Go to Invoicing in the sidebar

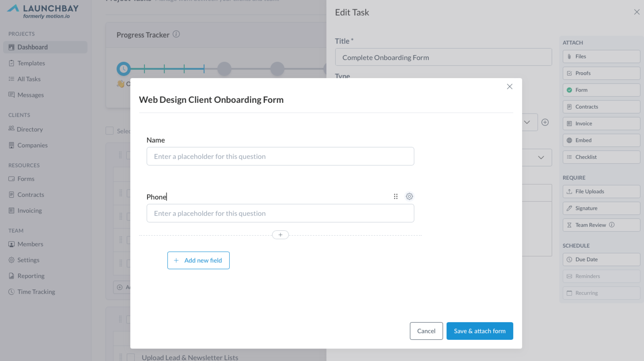pos(30,211)
